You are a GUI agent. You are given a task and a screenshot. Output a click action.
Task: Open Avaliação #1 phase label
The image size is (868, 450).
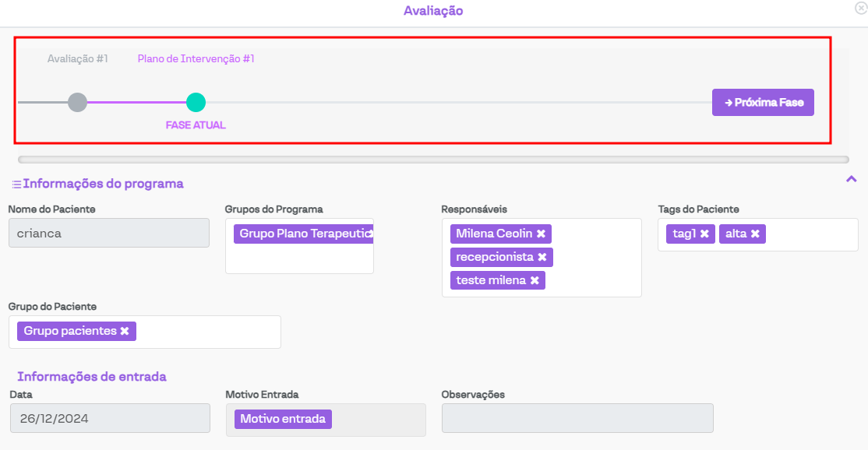(x=77, y=58)
